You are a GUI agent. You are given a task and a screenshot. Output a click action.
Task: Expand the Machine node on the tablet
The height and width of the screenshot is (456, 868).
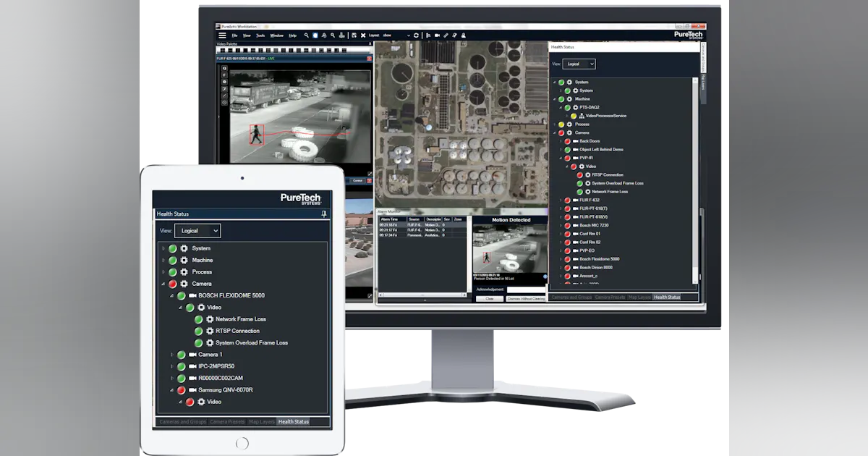tap(163, 260)
